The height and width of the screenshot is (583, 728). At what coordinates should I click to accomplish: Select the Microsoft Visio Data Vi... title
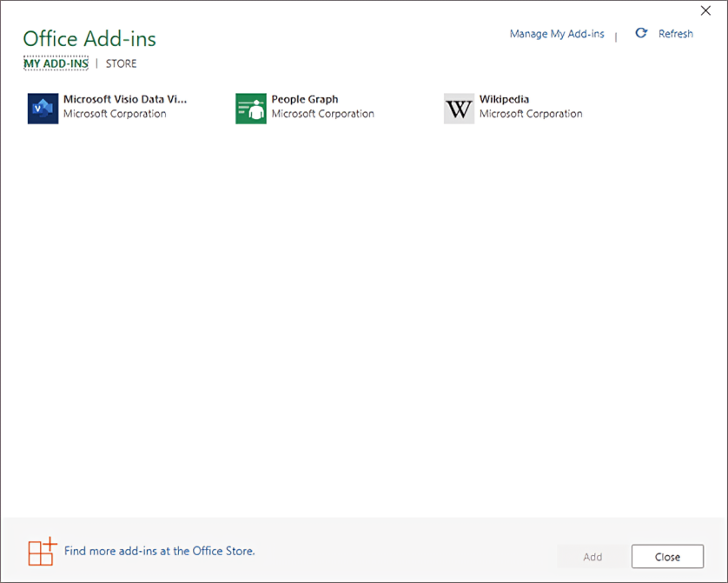pos(125,99)
